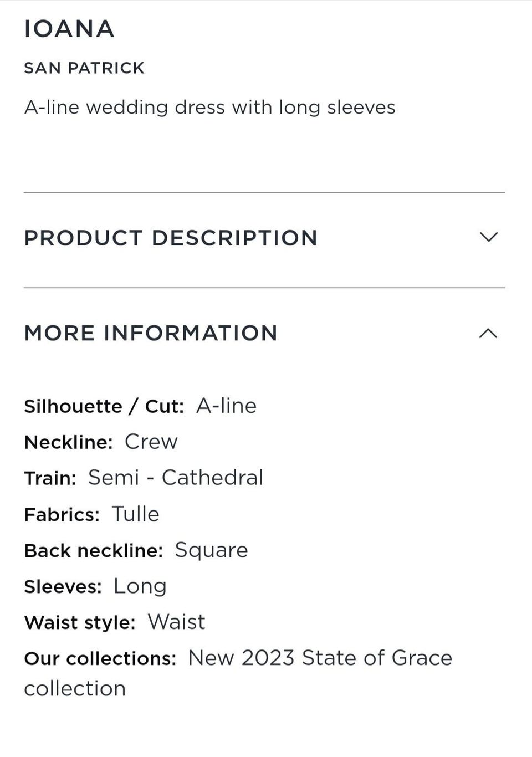Open the San Patrick brand link

click(84, 68)
